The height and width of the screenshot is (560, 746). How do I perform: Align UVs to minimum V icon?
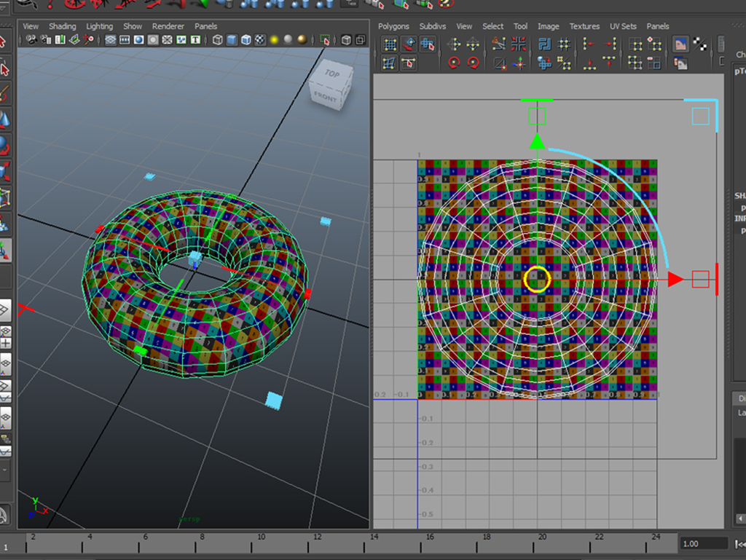coord(589,63)
